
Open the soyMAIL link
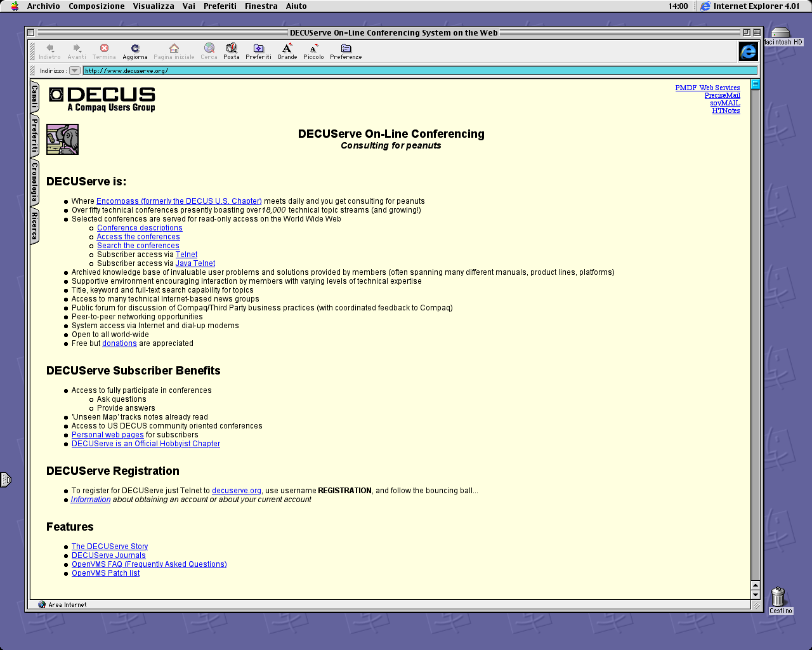click(x=724, y=103)
